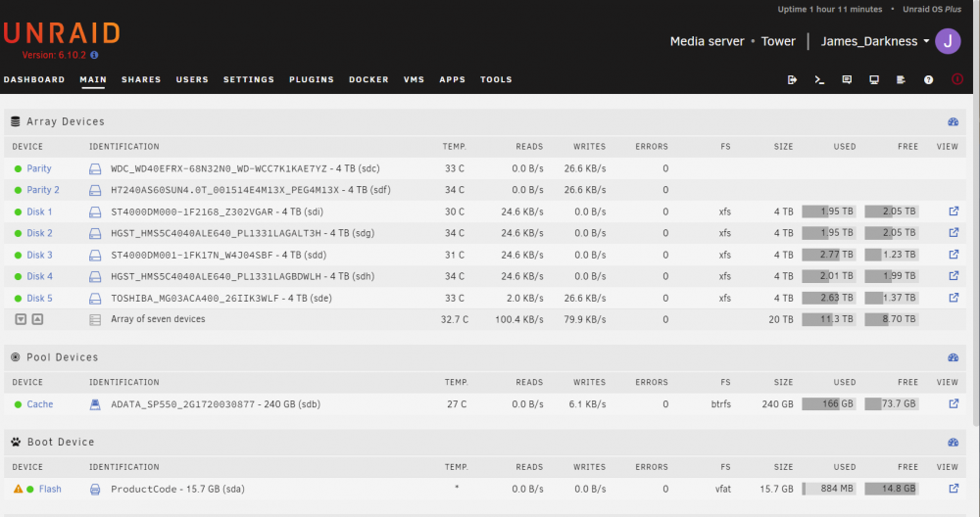Click the Array of seven devices text

[x=158, y=319]
